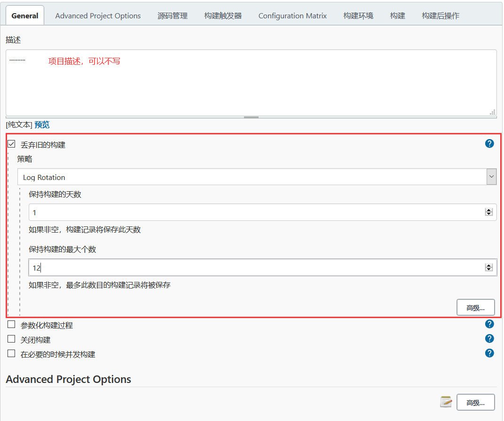Click the 参数化构建过程 label text
504x421 pixels.
pos(47,325)
